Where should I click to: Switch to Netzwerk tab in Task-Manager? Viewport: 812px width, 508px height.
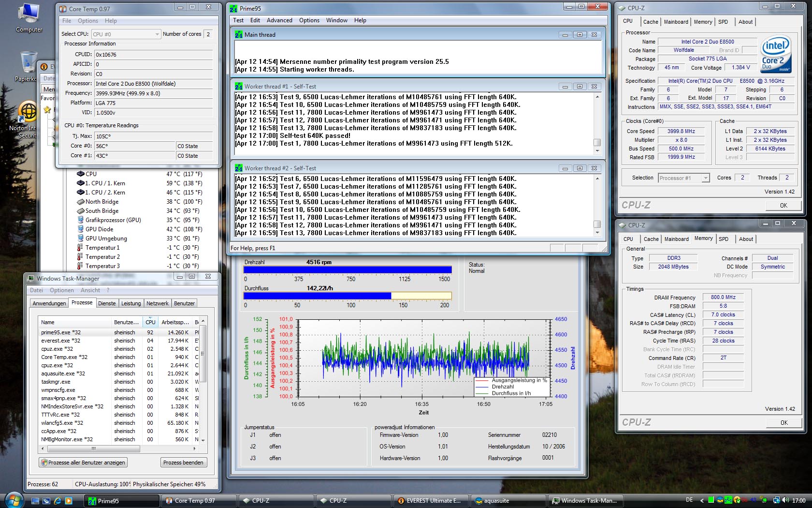point(158,303)
